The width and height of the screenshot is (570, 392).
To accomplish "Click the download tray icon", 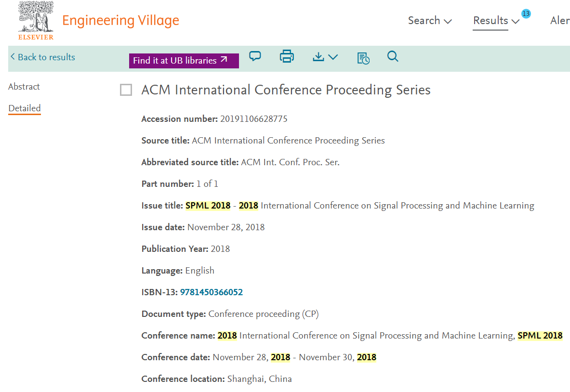I will coord(318,57).
